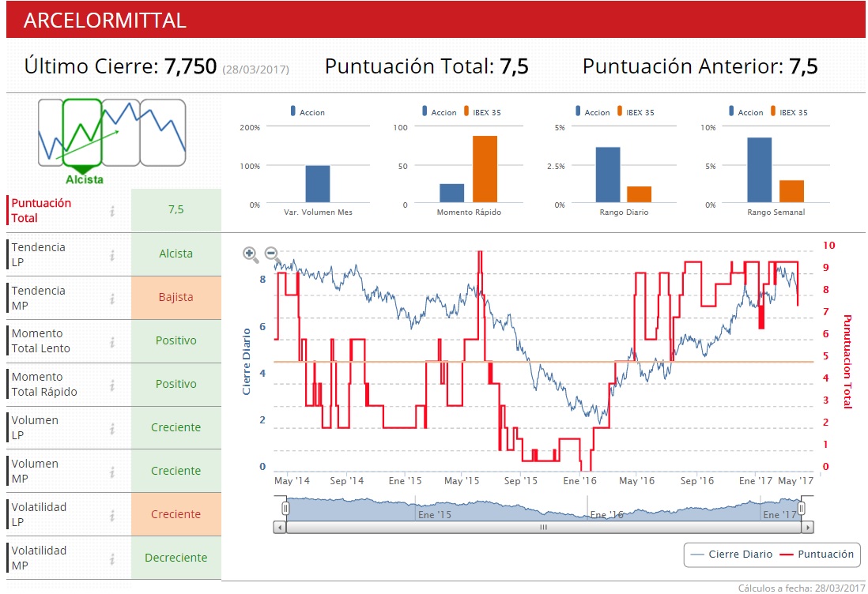The image size is (868, 594).
Task: Open info icon for Tendencia MP
Action: click(112, 299)
